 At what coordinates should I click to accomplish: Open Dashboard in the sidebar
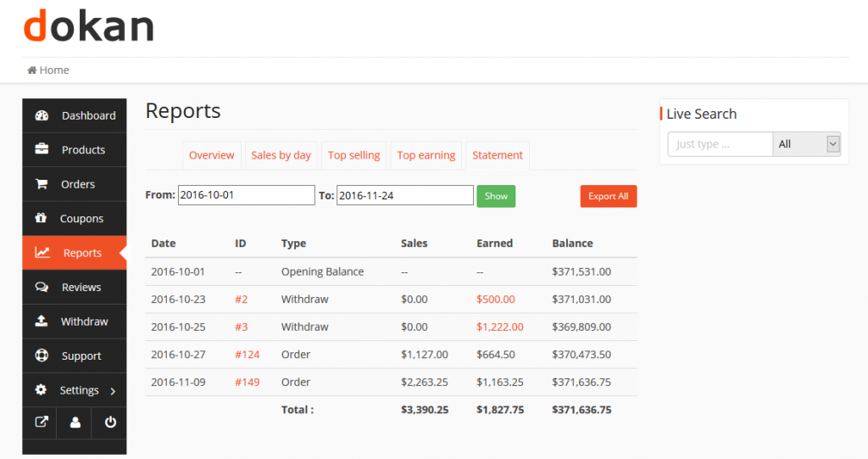75,115
